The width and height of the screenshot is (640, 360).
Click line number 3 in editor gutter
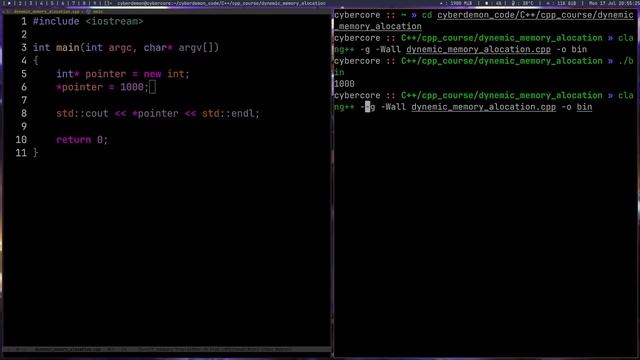point(24,48)
